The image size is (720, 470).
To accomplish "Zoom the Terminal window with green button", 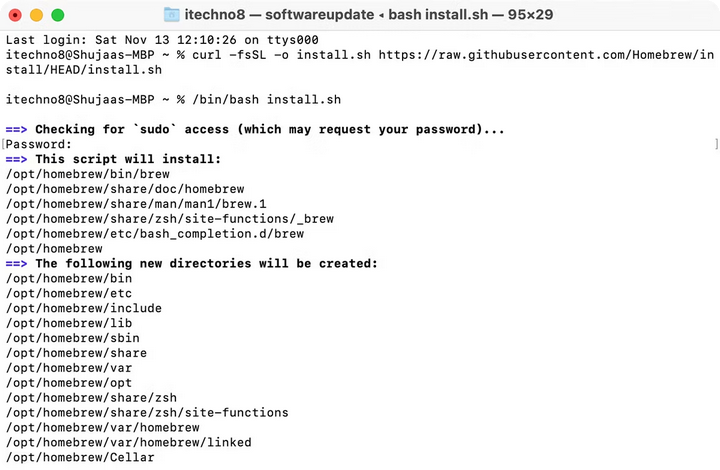I will coord(57,15).
